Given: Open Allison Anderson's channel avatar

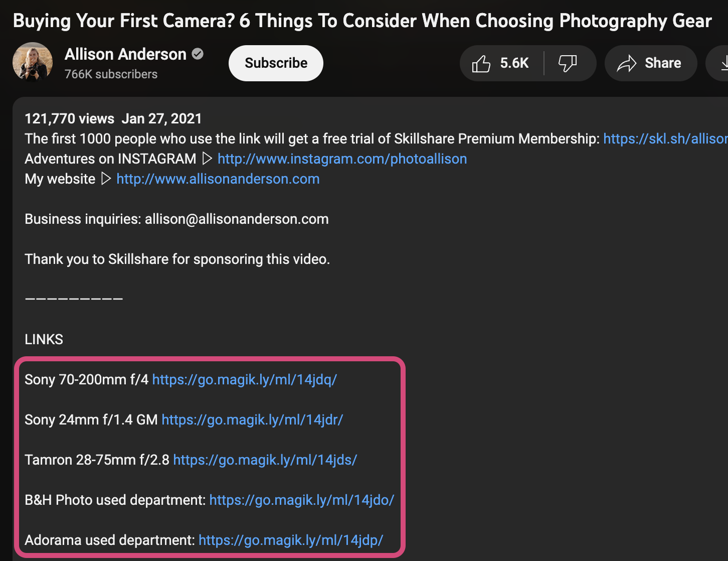Looking at the screenshot, I should point(33,63).
